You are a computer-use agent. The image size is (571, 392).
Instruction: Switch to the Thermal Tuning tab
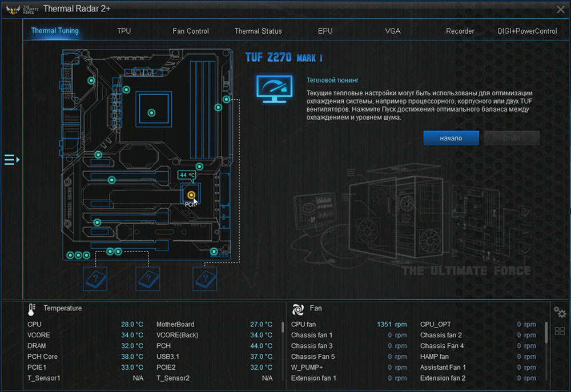[x=55, y=31]
